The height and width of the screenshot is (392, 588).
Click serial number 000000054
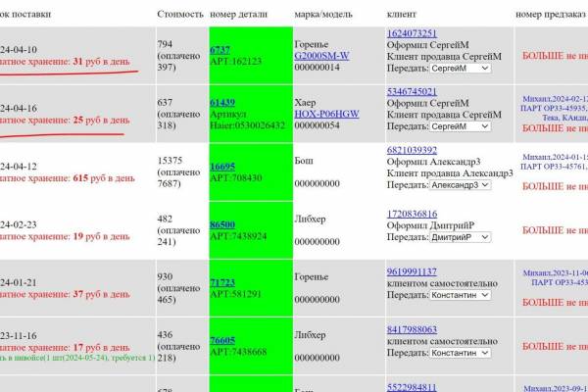point(317,125)
